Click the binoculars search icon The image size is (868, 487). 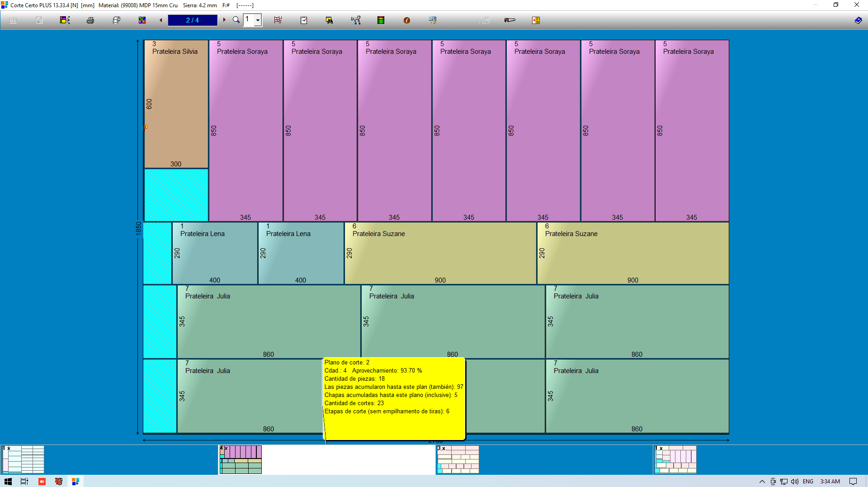pos(329,20)
